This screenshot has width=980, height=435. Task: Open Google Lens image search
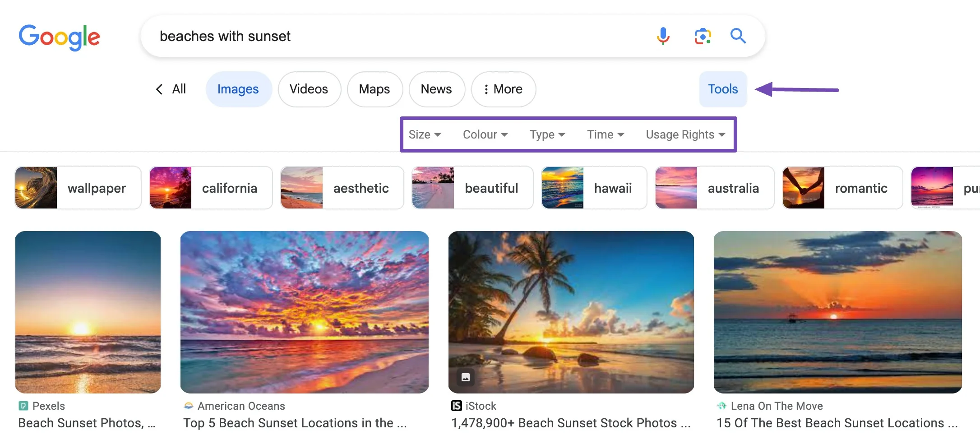click(703, 36)
